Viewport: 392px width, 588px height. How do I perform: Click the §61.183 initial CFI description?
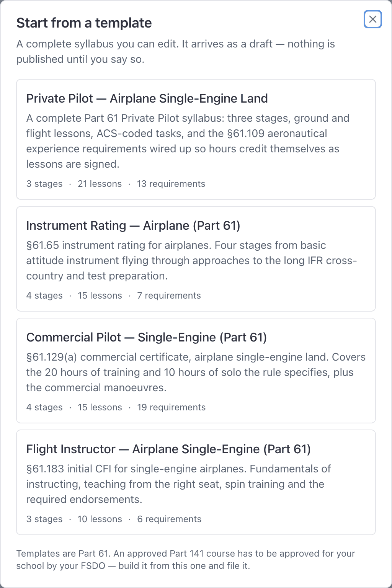[x=179, y=484]
